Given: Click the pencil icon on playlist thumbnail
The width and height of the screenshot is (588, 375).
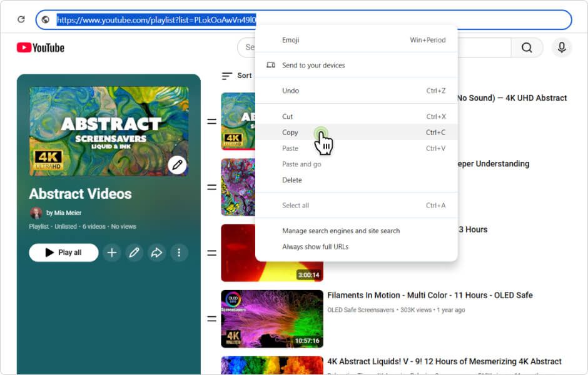Looking at the screenshot, I should (x=178, y=165).
